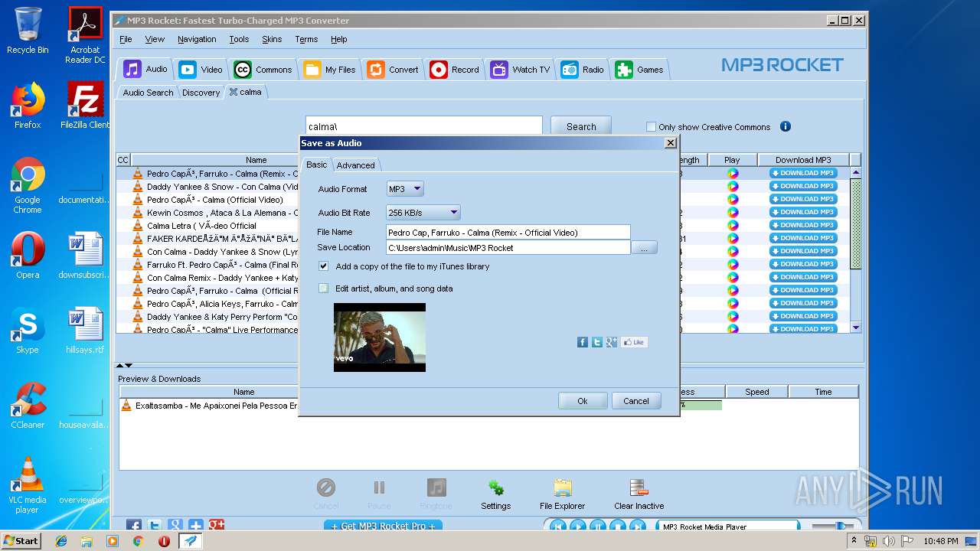
Task: Click the Facebook icon in bottom bar
Action: (134, 525)
